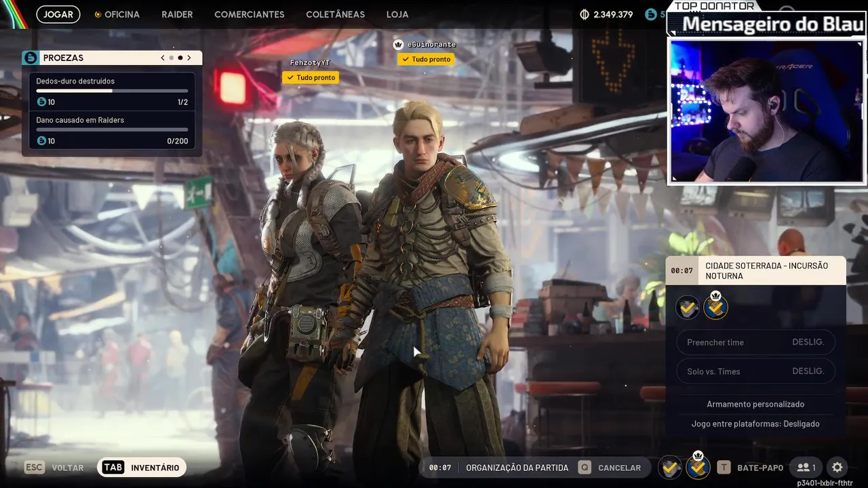Click the bottom bar 00:07 timer
The height and width of the screenshot is (488, 868).
tap(440, 468)
